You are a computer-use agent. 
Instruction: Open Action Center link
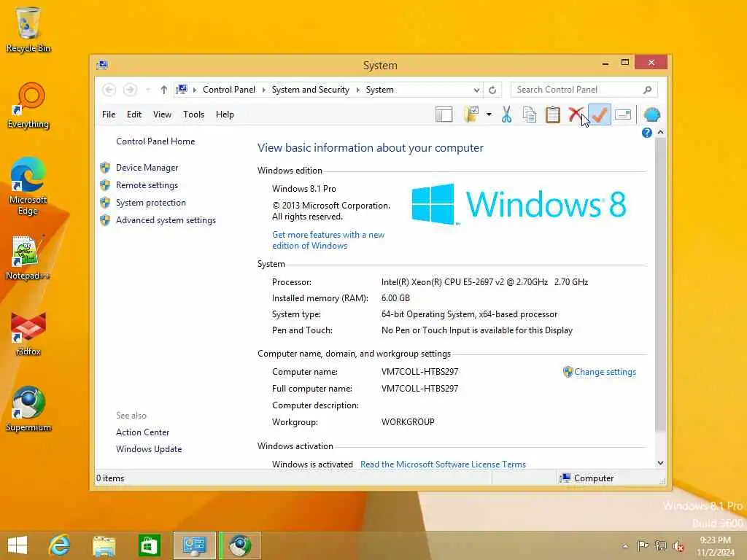(x=142, y=432)
